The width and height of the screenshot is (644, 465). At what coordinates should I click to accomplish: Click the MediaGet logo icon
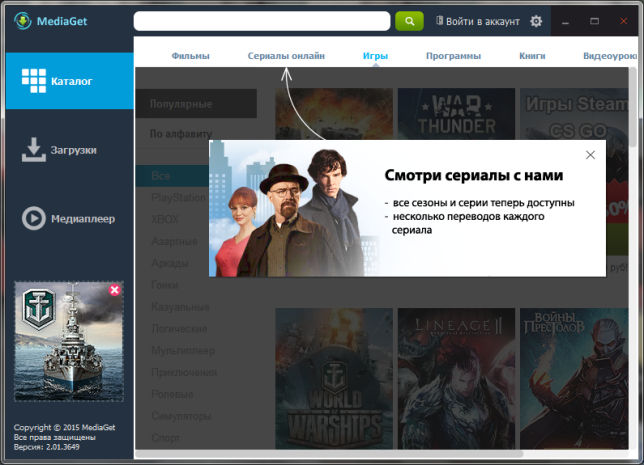pos(22,21)
